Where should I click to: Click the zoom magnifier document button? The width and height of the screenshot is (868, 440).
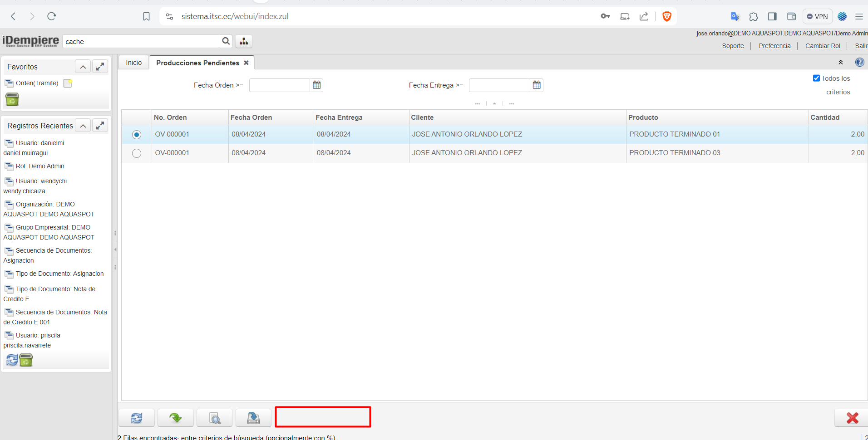(x=215, y=418)
